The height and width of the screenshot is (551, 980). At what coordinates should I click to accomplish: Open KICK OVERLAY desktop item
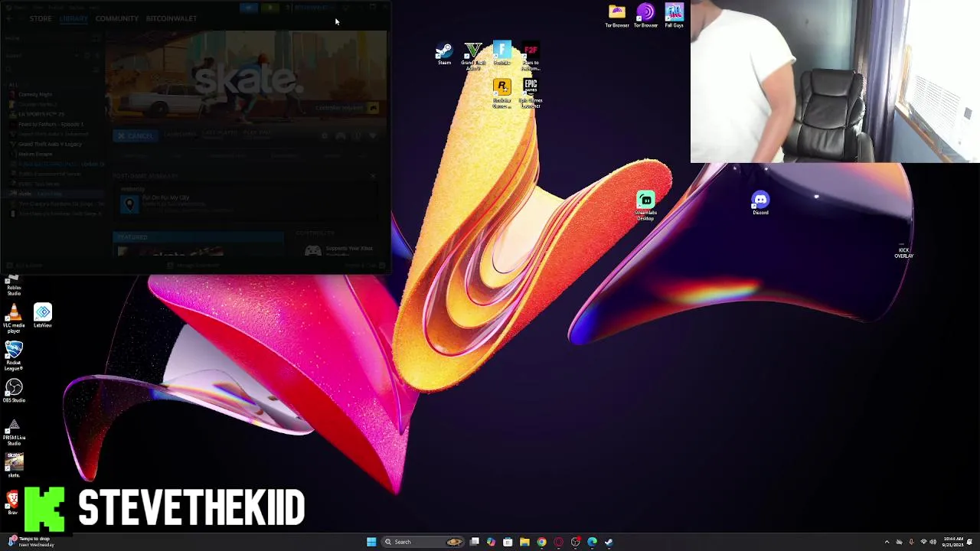[904, 251]
